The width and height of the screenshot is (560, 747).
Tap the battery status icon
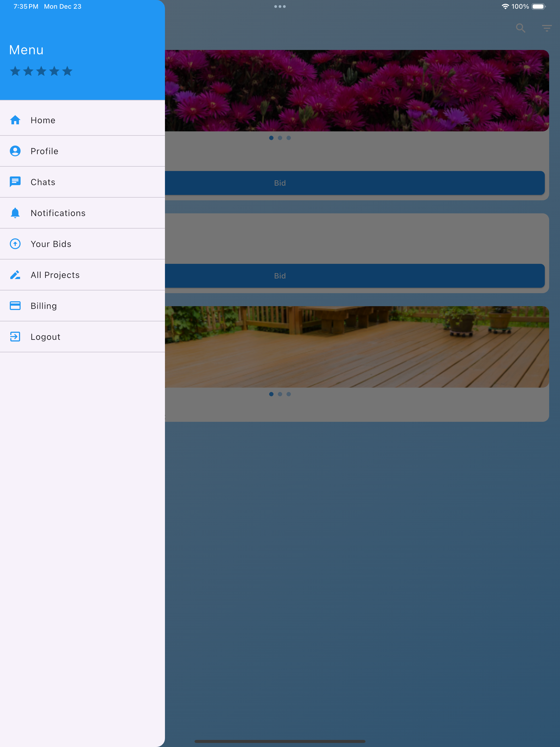tap(539, 7)
